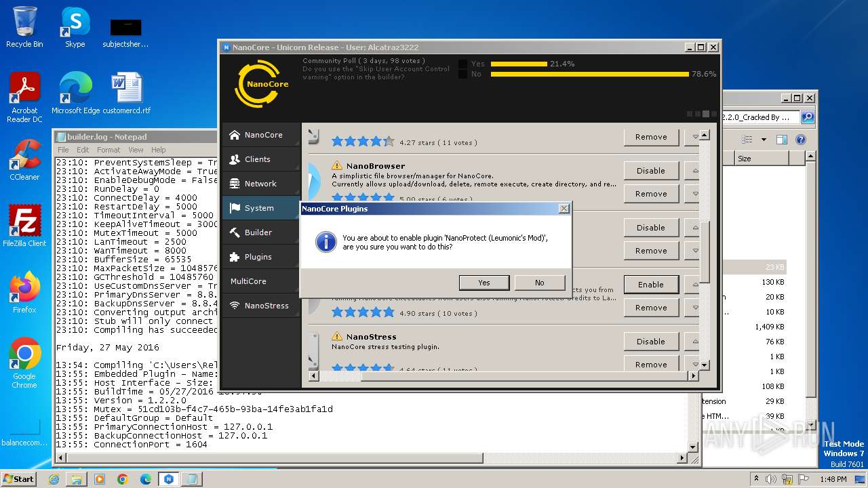Disable the NanoBrowser plugin
This screenshot has width=868, height=488.
coord(651,171)
